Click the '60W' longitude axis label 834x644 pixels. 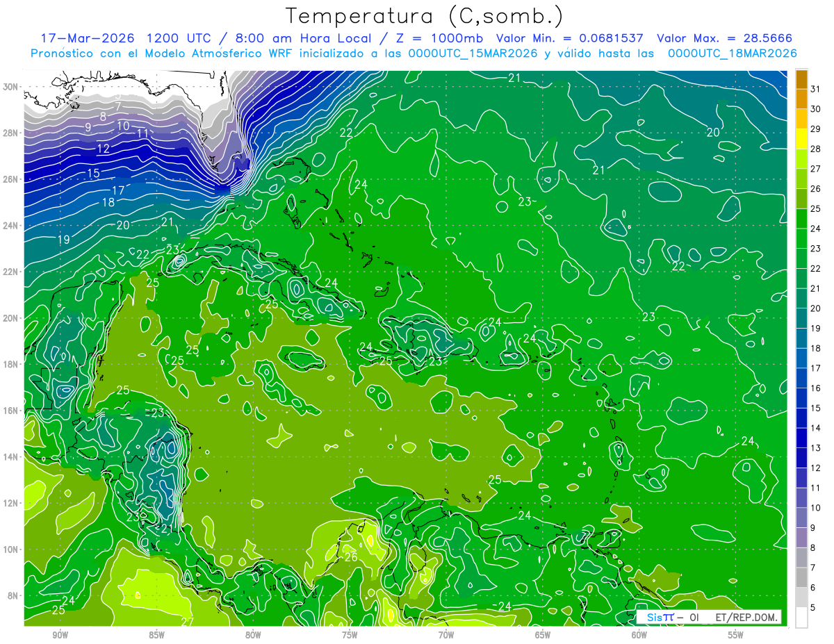(x=639, y=635)
